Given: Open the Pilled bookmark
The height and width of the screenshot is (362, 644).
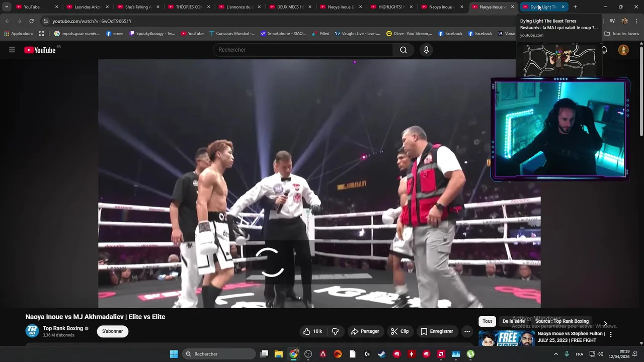Looking at the screenshot, I should click(x=320, y=34).
